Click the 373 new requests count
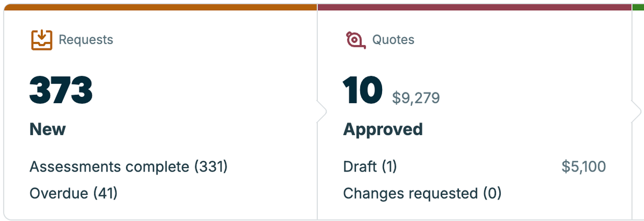Screen dimensions: 644x221 pos(61,90)
